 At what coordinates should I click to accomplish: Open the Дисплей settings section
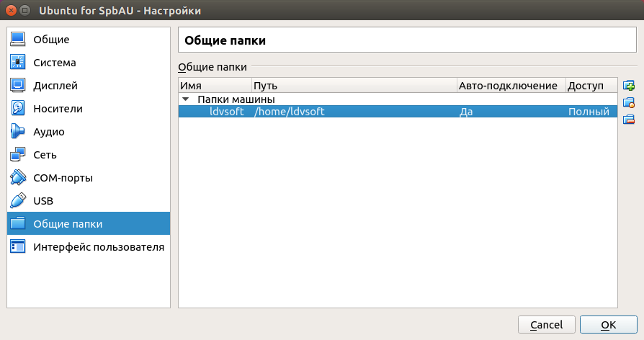click(x=55, y=86)
